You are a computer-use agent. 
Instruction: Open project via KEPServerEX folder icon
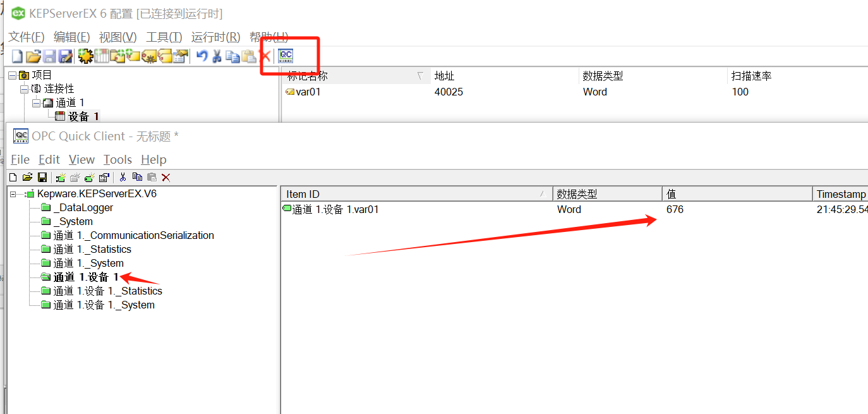pos(33,56)
